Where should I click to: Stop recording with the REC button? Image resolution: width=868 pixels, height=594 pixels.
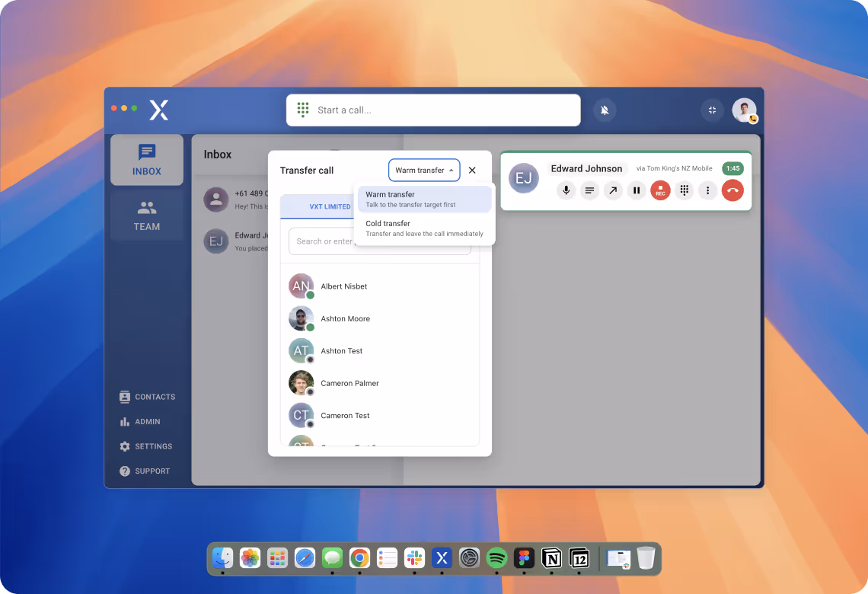660,190
